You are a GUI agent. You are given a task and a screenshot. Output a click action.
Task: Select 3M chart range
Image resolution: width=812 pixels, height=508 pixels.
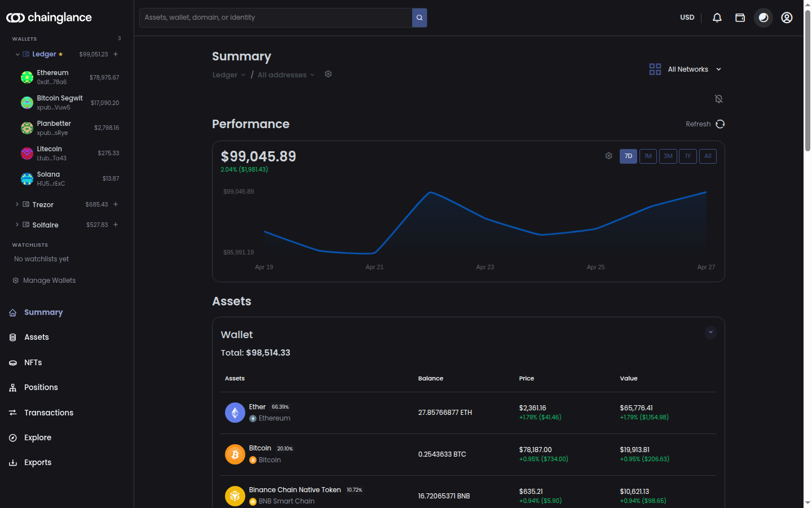click(668, 156)
